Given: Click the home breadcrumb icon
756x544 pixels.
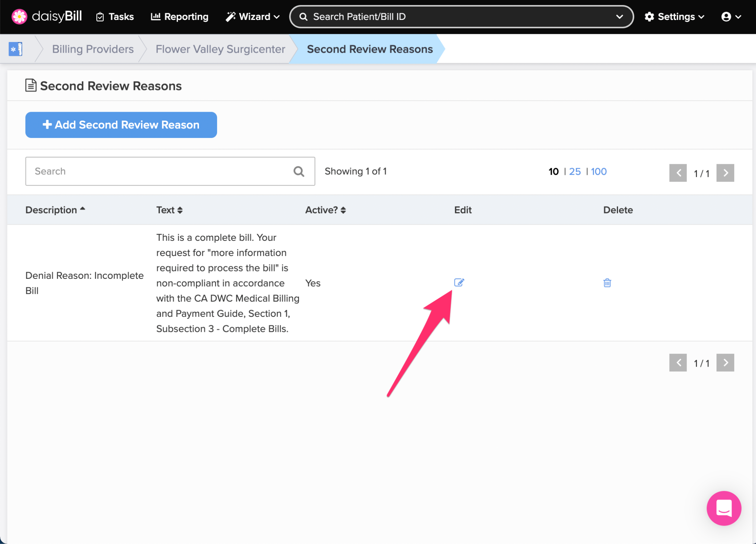Looking at the screenshot, I should [x=16, y=49].
